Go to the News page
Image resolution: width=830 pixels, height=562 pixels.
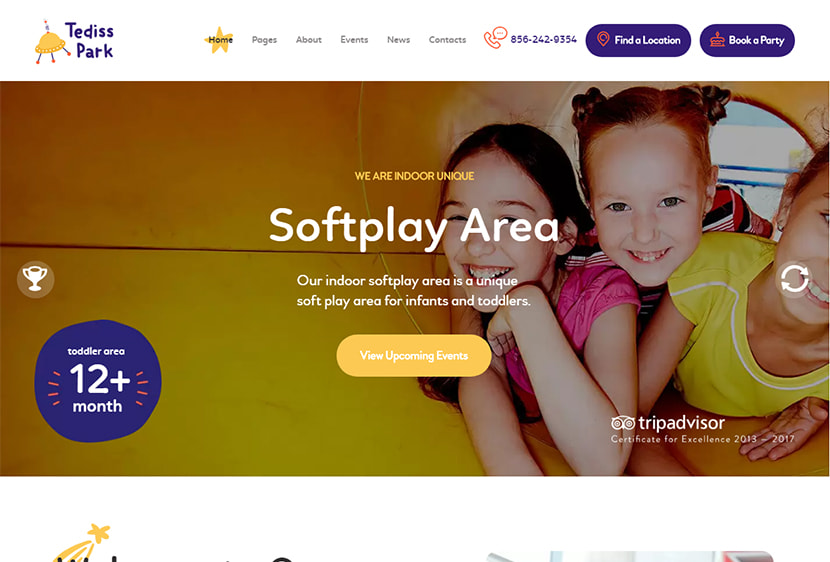(x=399, y=40)
